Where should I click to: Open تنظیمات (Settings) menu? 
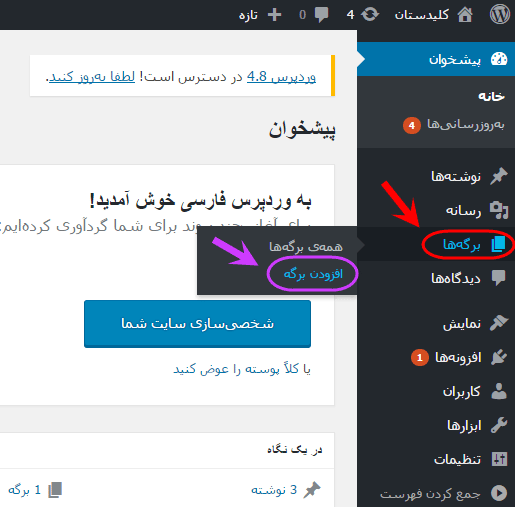click(x=457, y=460)
